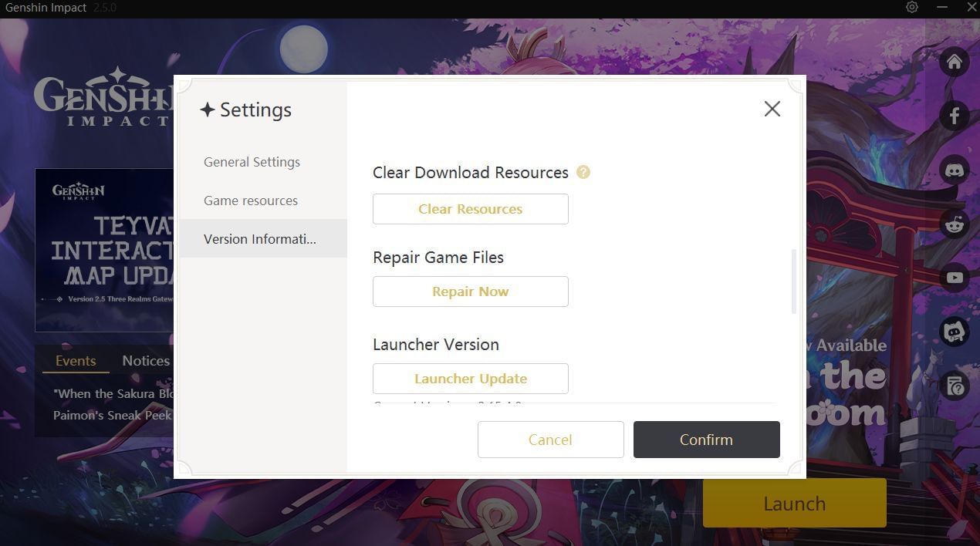Click the Reddit community icon
The image size is (980, 546).
(x=955, y=224)
